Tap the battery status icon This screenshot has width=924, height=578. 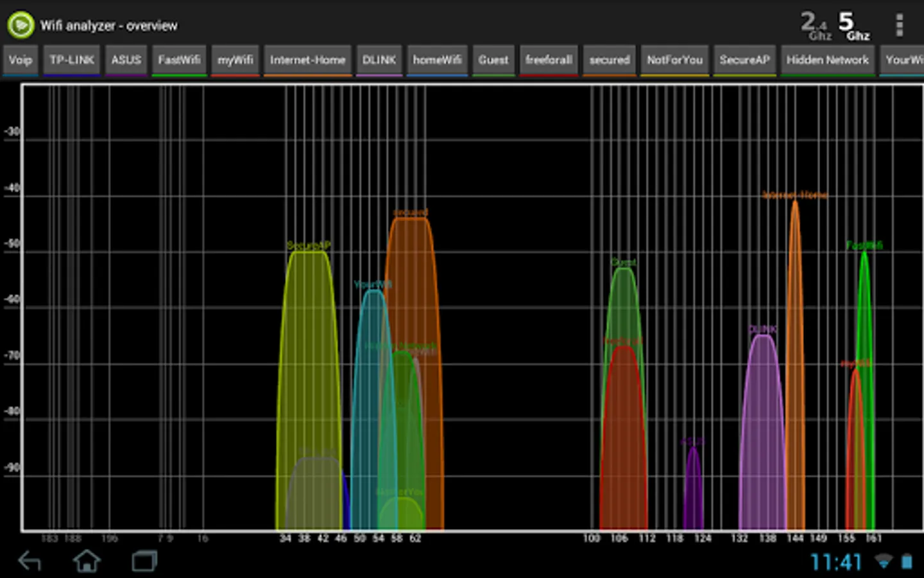pos(907,562)
